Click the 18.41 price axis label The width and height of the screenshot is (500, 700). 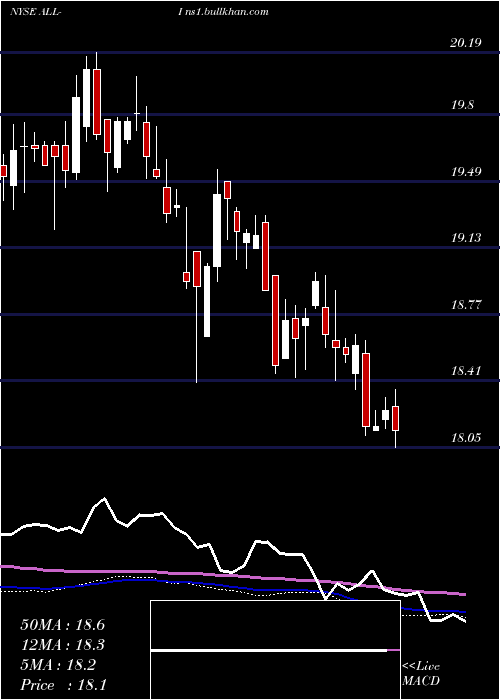point(466,371)
